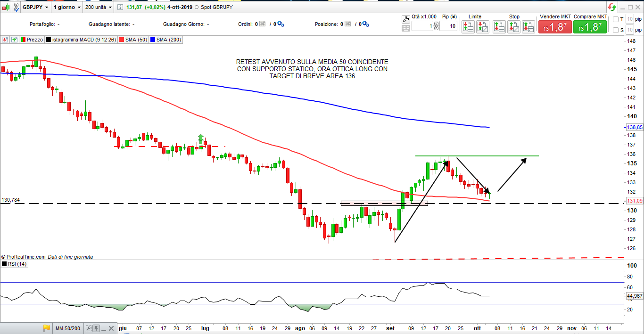Open the GBPJPY instrument dropdown
644x334 pixels.
tap(36, 8)
